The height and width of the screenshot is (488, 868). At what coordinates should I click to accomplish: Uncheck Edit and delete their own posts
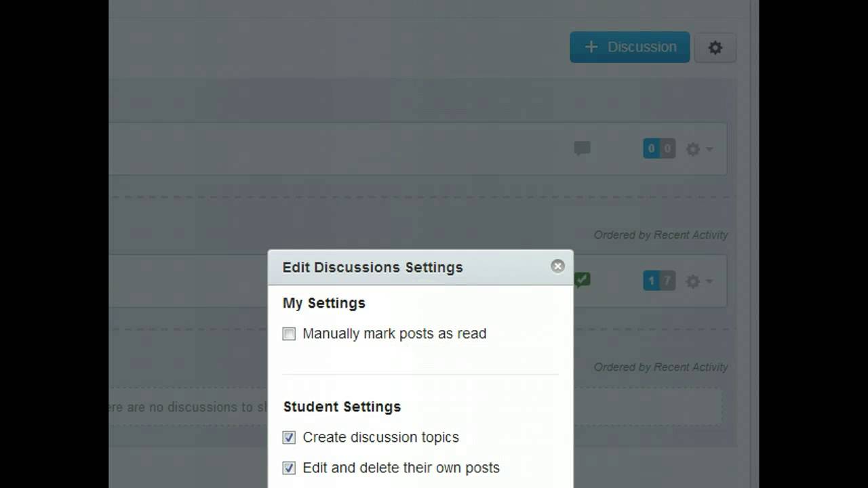tap(290, 468)
